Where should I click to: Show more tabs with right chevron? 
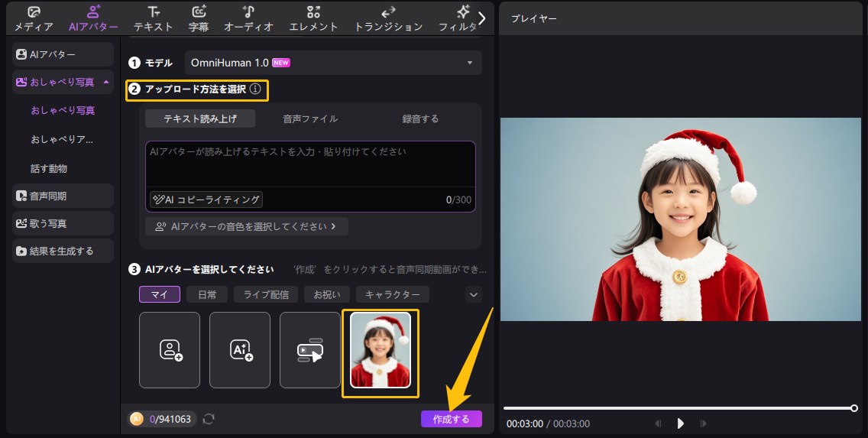coord(481,18)
